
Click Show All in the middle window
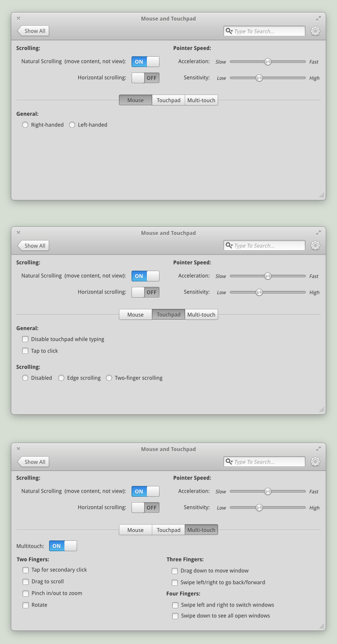(x=33, y=245)
